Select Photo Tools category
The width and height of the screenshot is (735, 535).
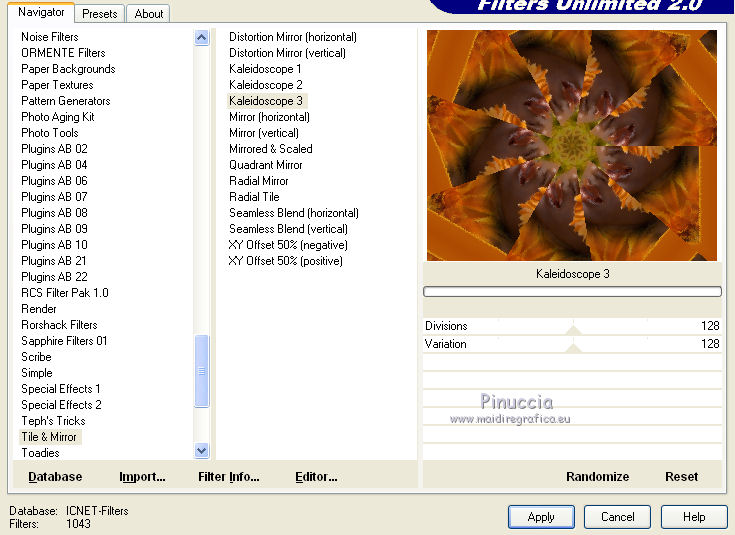[x=50, y=133]
